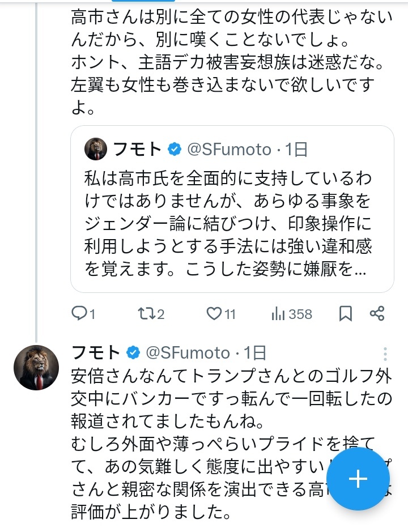Tap the share icon on the tweet
408x532 pixels.
pos(377,313)
